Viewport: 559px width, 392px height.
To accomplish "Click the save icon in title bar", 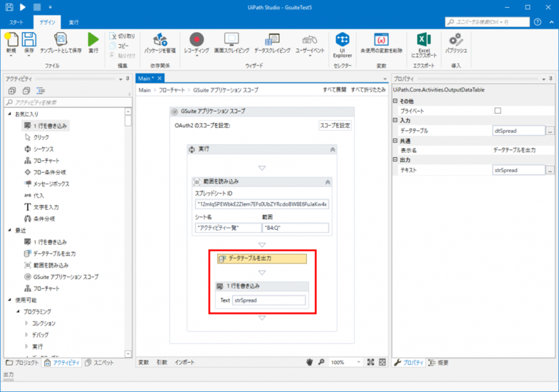I will tap(10, 7).
